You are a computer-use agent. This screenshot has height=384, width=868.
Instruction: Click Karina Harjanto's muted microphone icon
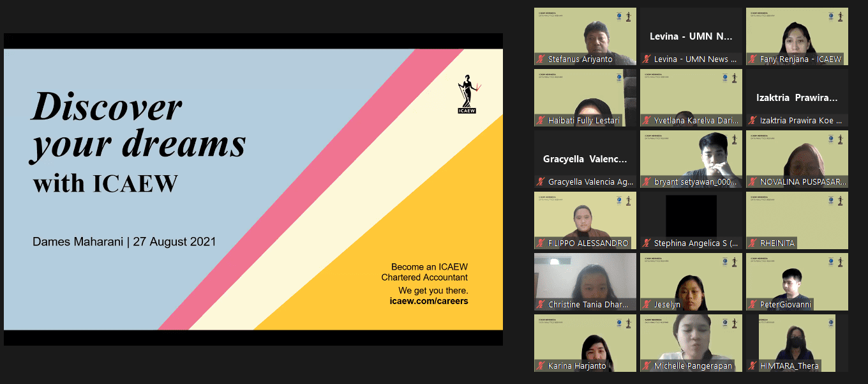pos(541,366)
